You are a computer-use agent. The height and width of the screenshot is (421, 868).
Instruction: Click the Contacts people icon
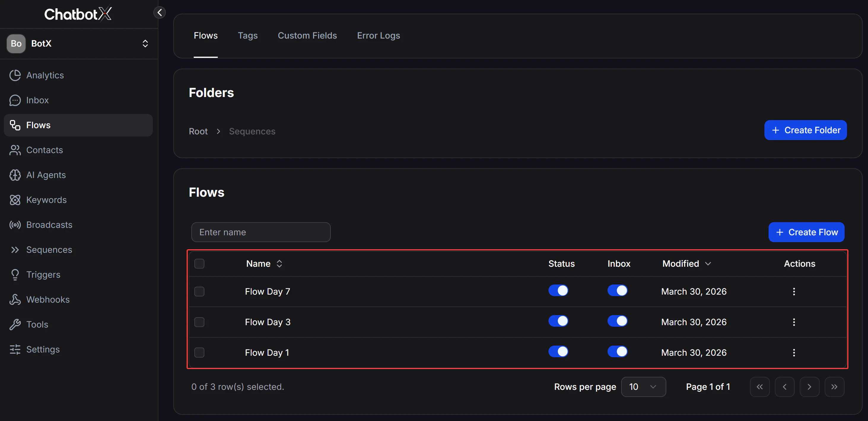point(15,150)
